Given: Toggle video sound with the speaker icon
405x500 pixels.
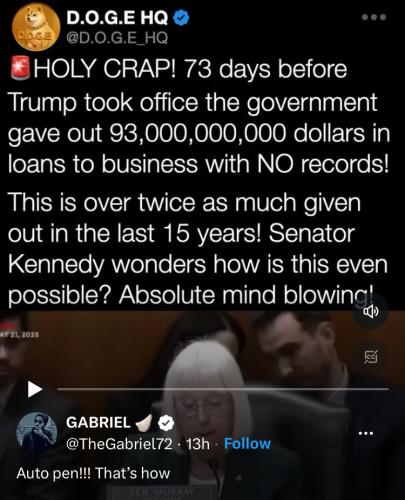Looking at the screenshot, I should (x=371, y=312).
